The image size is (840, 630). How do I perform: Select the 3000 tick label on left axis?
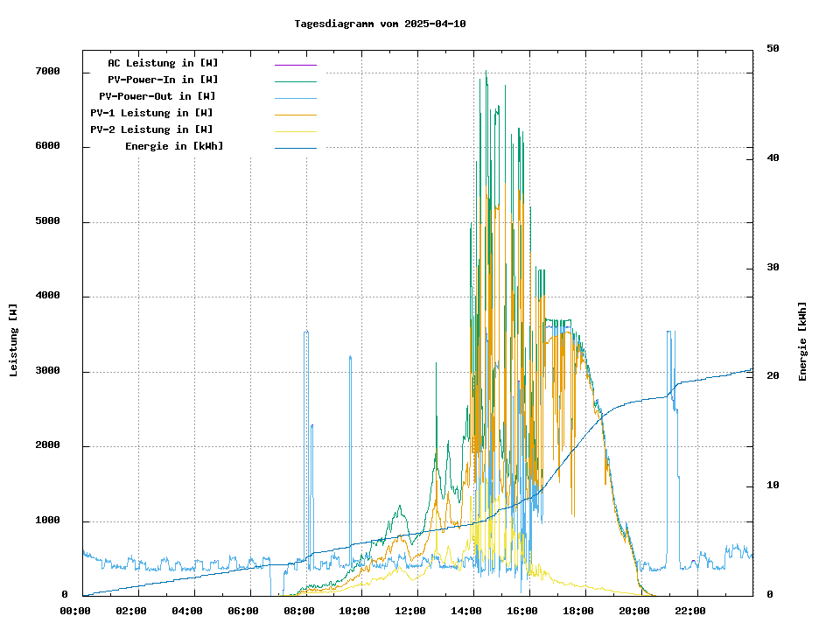47,371
